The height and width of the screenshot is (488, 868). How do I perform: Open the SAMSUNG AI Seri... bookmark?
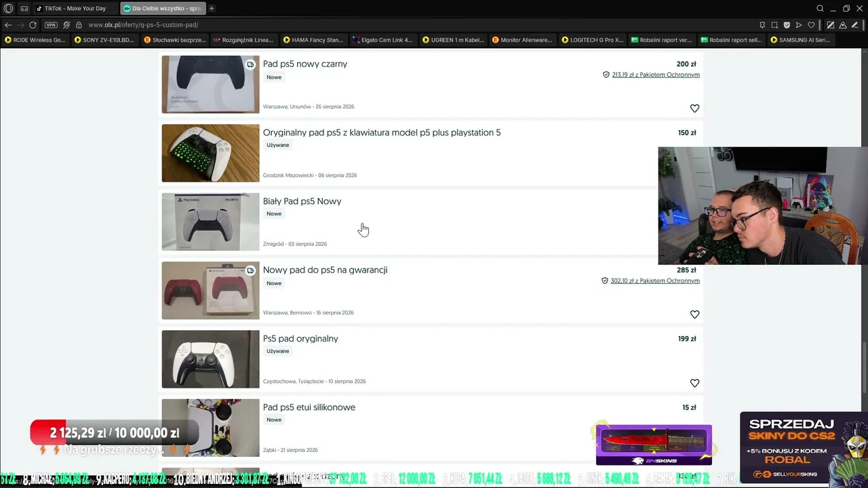click(x=800, y=40)
